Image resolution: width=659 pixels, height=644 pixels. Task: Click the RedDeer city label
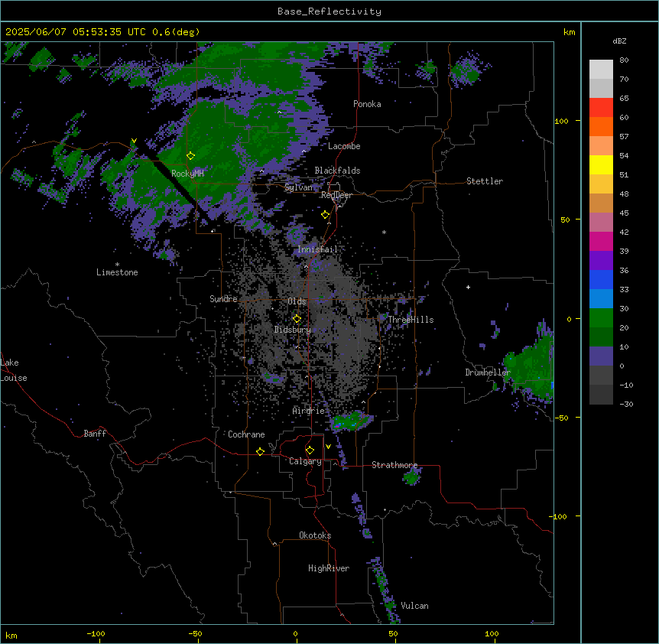pos(336,195)
